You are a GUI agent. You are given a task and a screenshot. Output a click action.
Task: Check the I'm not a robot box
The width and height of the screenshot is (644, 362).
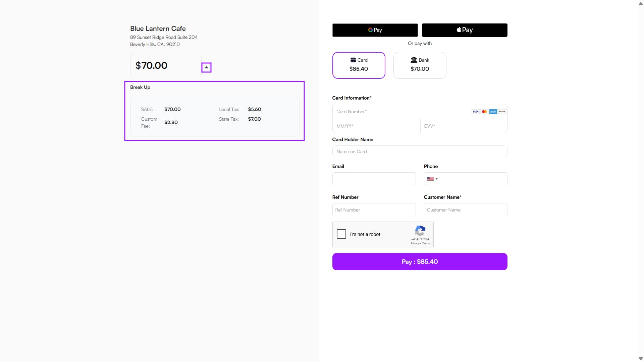pos(341,234)
